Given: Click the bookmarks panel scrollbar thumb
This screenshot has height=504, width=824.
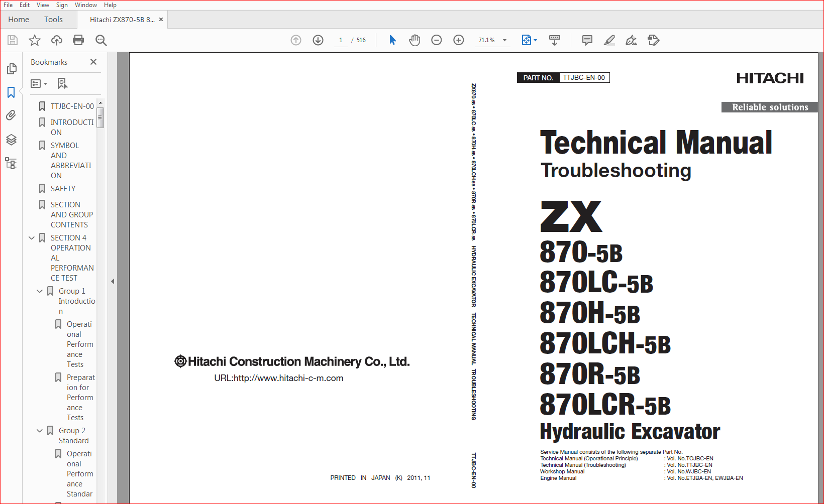Looking at the screenshot, I should pos(100,118).
